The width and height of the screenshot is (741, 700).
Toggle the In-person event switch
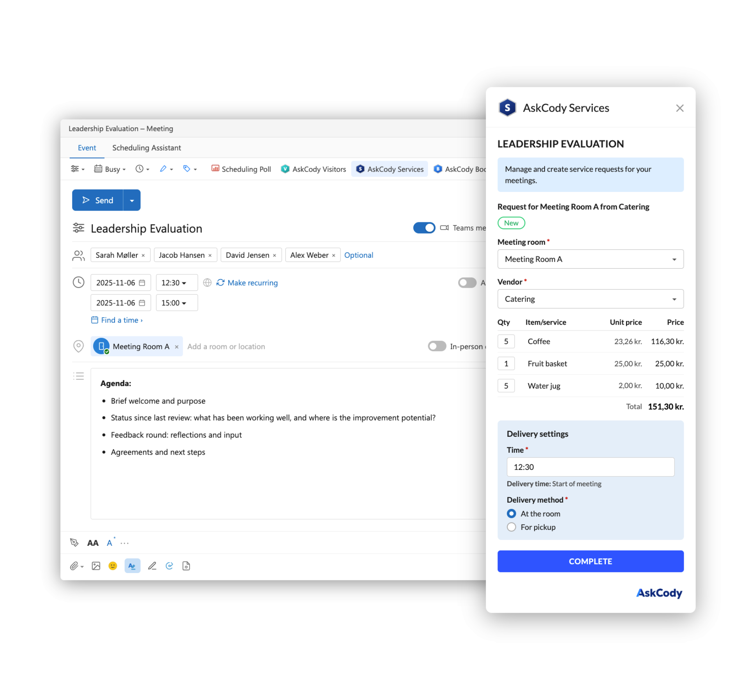pyautogui.click(x=437, y=346)
